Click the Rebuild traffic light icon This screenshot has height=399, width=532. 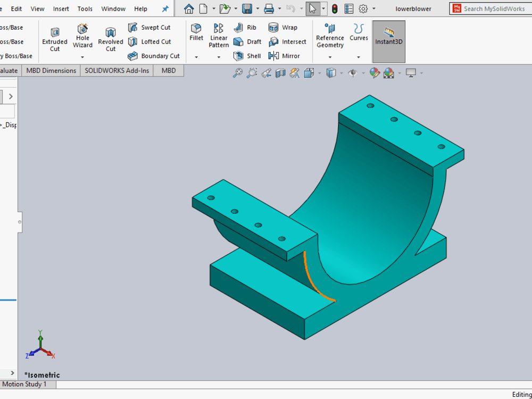click(x=335, y=9)
